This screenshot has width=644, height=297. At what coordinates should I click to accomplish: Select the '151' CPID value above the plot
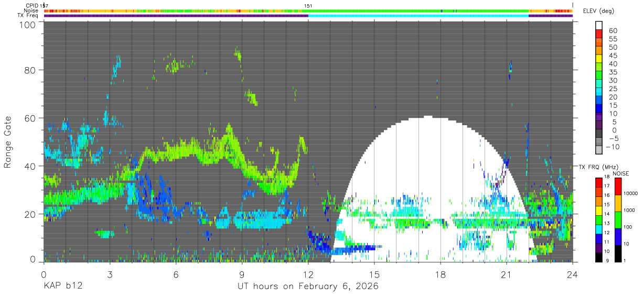[x=308, y=6]
